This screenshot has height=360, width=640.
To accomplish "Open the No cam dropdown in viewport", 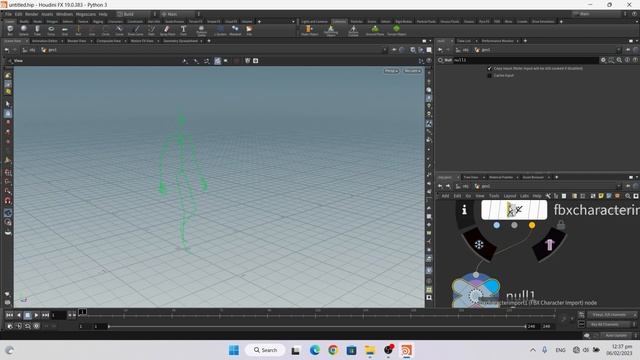I will point(412,71).
